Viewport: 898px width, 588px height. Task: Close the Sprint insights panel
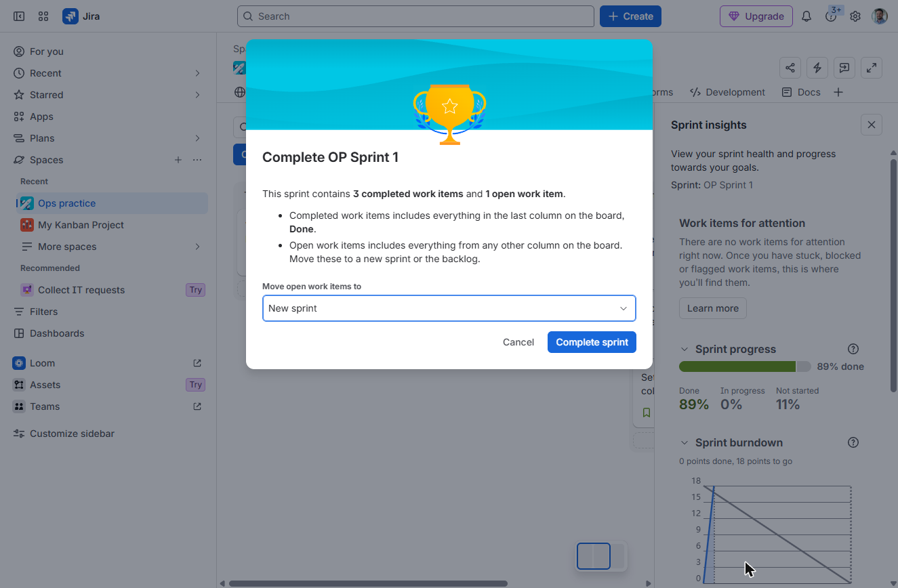coord(872,125)
